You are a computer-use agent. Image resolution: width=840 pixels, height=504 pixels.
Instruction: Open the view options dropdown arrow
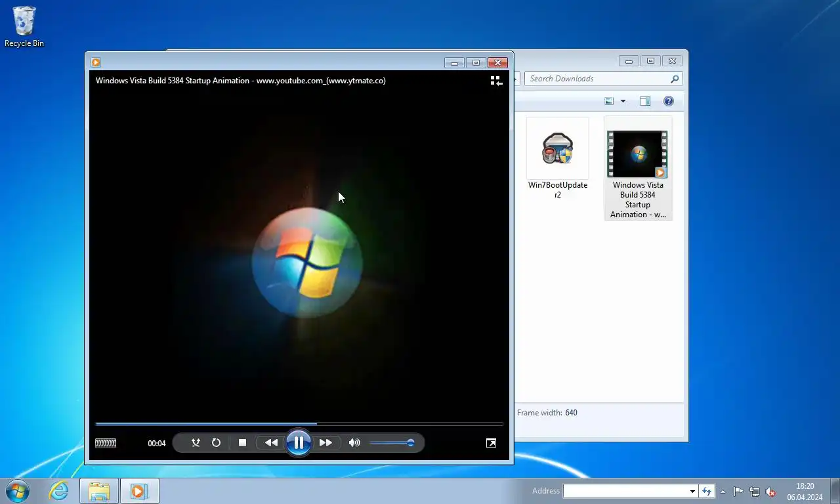point(623,101)
